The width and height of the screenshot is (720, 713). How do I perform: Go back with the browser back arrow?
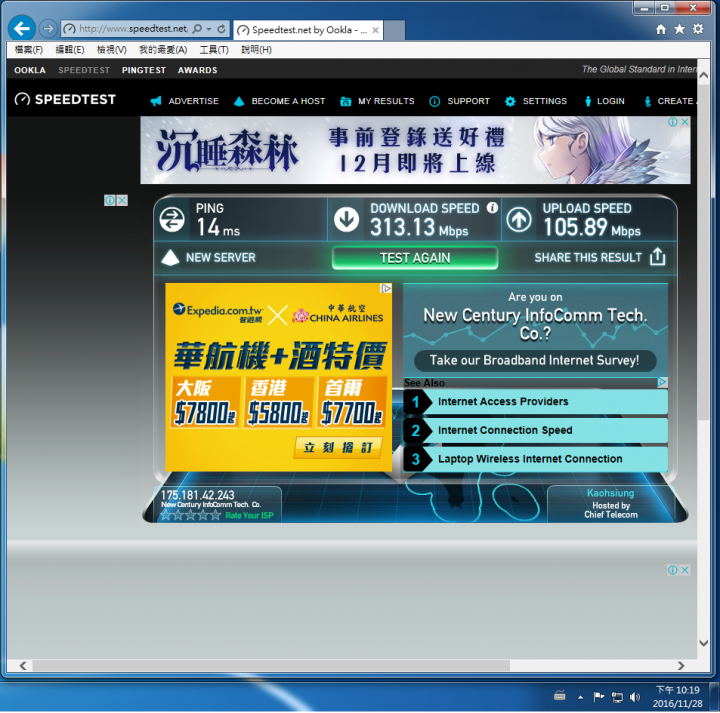pos(22,28)
